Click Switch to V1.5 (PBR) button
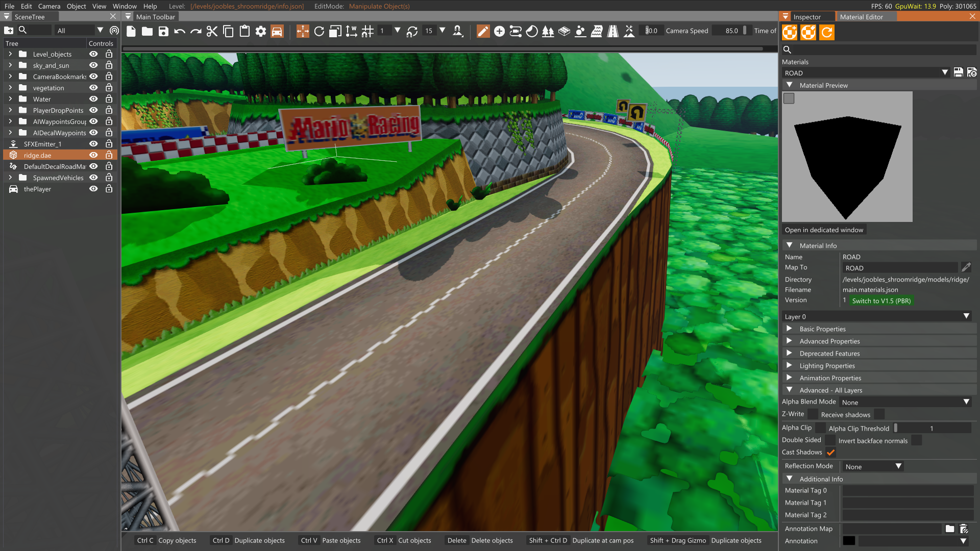The image size is (980, 551). coord(881,301)
